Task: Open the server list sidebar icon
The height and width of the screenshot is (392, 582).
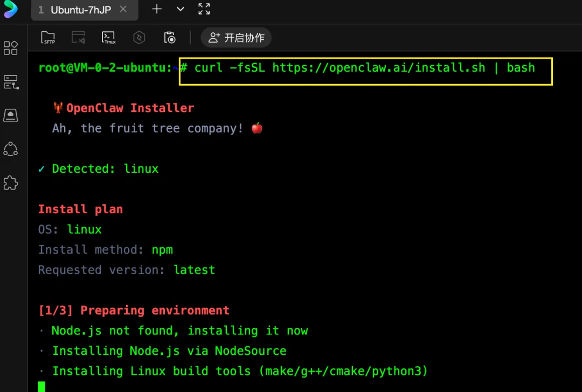Action: coord(11,82)
